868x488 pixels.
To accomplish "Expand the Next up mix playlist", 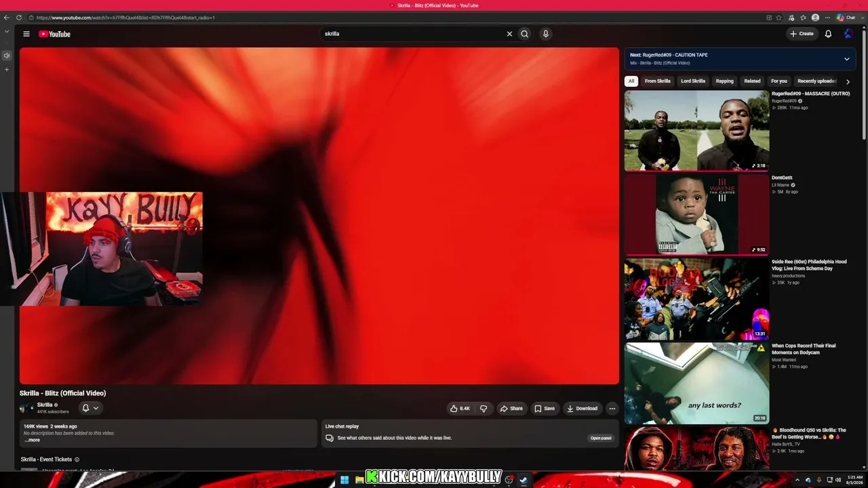I will click(846, 59).
